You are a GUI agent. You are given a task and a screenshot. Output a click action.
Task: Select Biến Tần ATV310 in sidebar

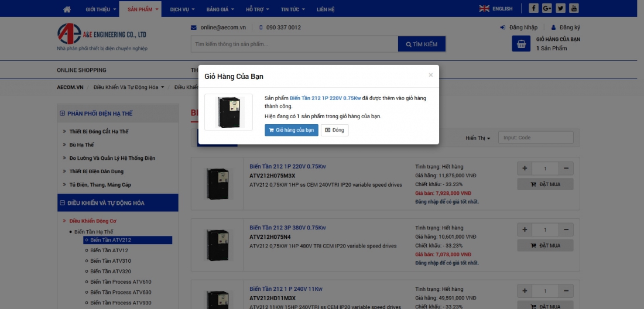(x=111, y=261)
